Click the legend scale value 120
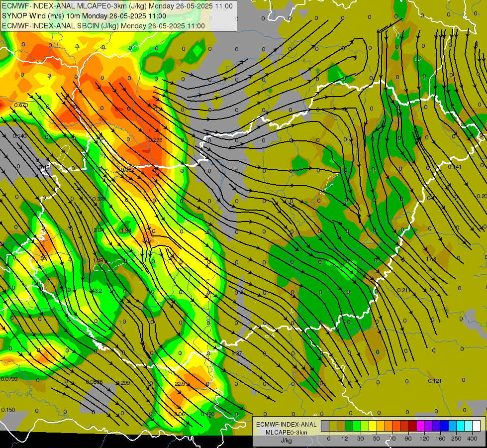This screenshot has width=487, height=448. pyautogui.click(x=424, y=439)
